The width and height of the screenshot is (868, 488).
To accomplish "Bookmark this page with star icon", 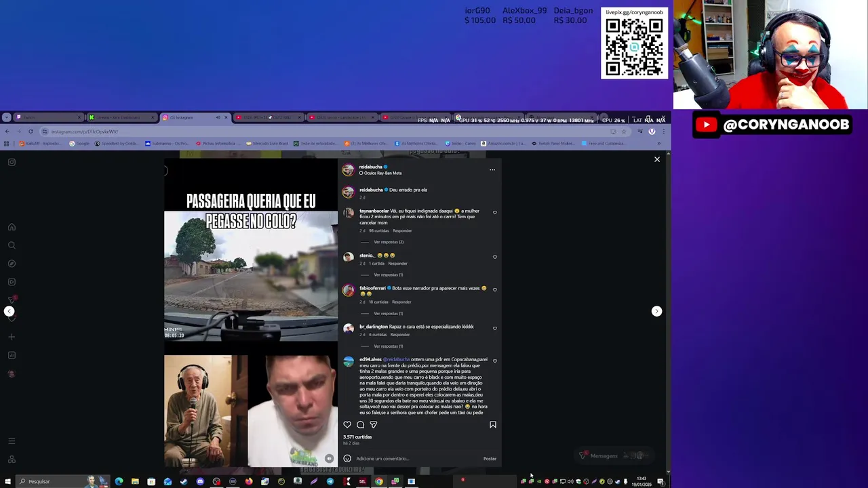I will click(x=623, y=131).
